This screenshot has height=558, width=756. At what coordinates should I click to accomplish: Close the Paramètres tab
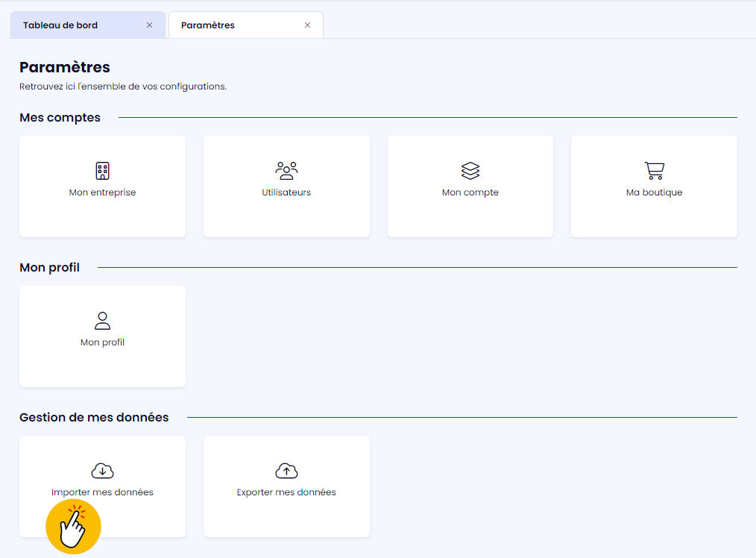(307, 25)
